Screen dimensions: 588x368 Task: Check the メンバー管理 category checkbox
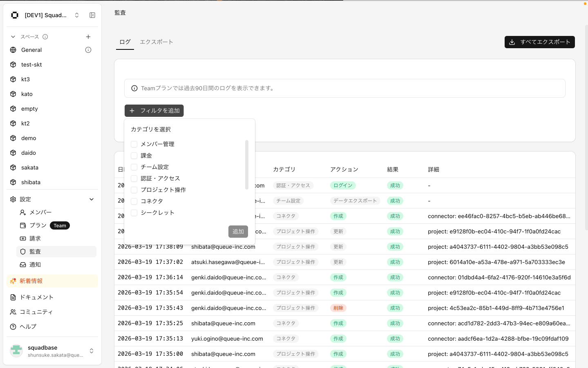[134, 144]
